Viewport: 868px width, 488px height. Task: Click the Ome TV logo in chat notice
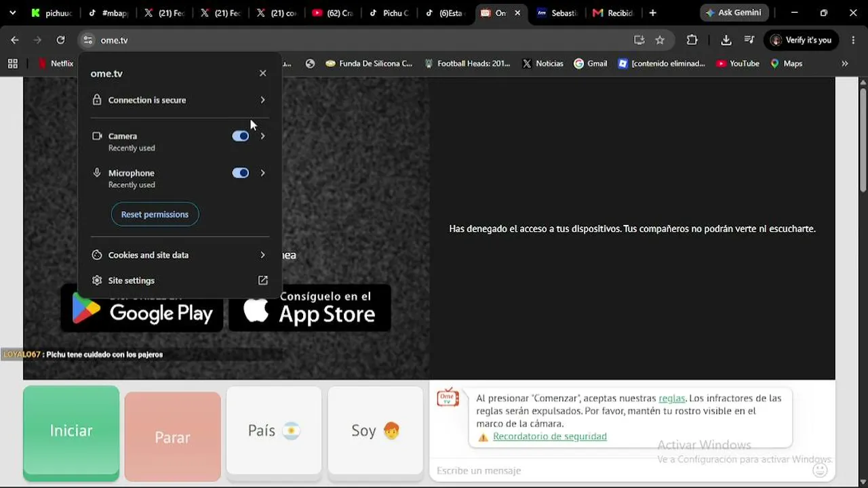448,398
